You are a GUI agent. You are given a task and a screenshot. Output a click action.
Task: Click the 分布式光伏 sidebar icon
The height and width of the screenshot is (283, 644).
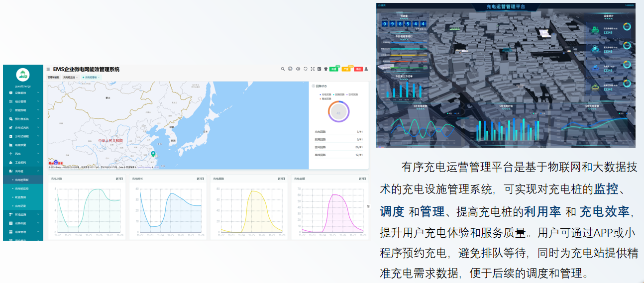point(10,128)
